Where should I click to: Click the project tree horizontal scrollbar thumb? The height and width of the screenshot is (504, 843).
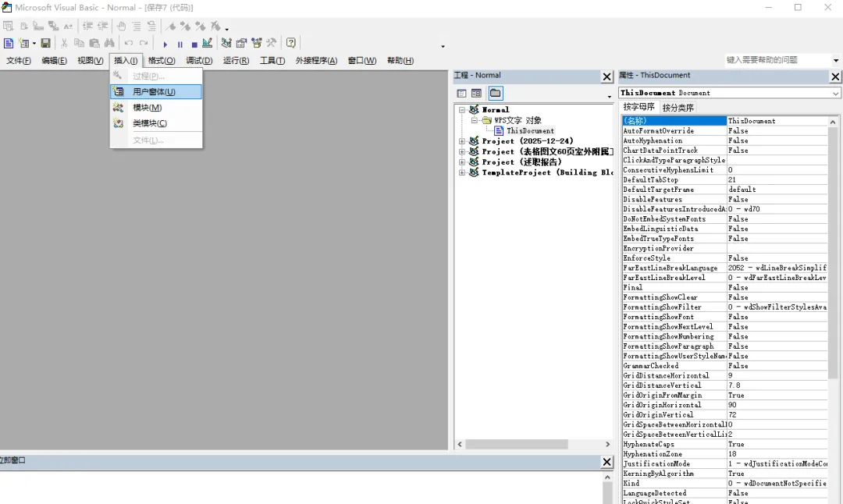pos(517,445)
